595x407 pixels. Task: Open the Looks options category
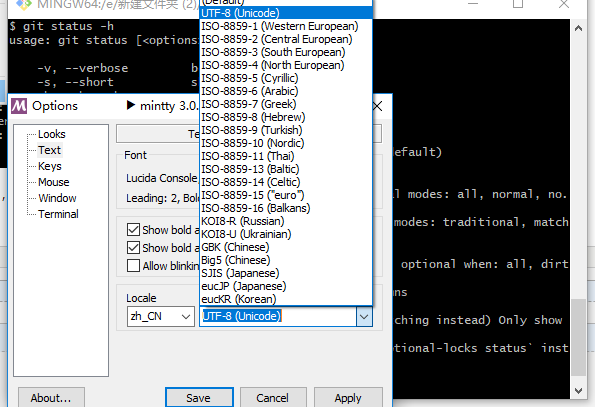coord(52,134)
